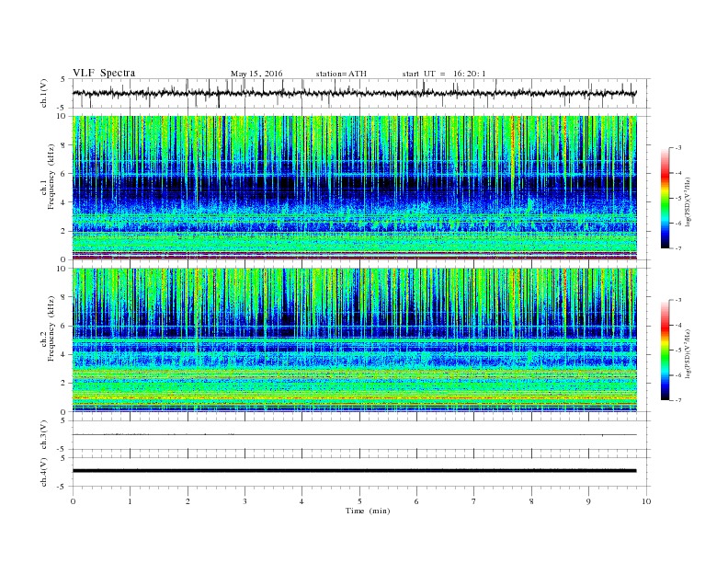
Task: Click the "4" tick on the time axis
Action: pos(301,501)
